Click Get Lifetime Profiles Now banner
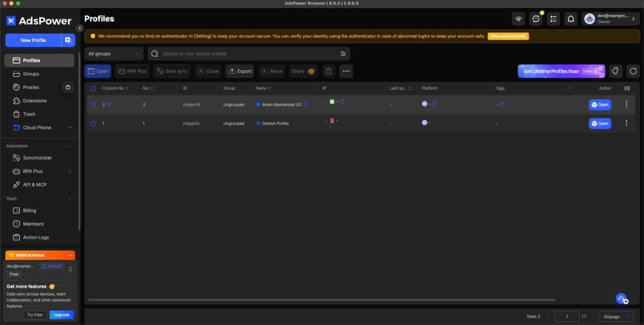This screenshot has width=644, height=325. click(561, 71)
